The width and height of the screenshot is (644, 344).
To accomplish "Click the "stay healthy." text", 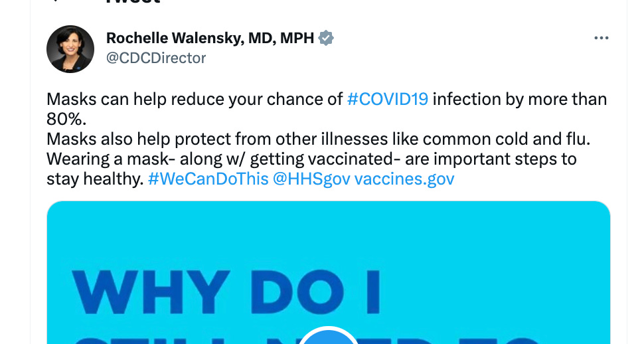I will pos(95,179).
